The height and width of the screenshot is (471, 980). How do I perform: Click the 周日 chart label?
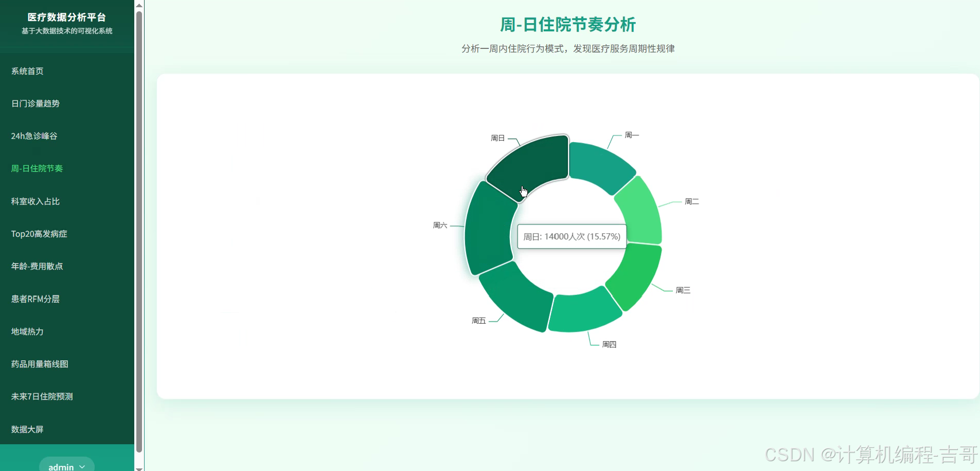497,138
